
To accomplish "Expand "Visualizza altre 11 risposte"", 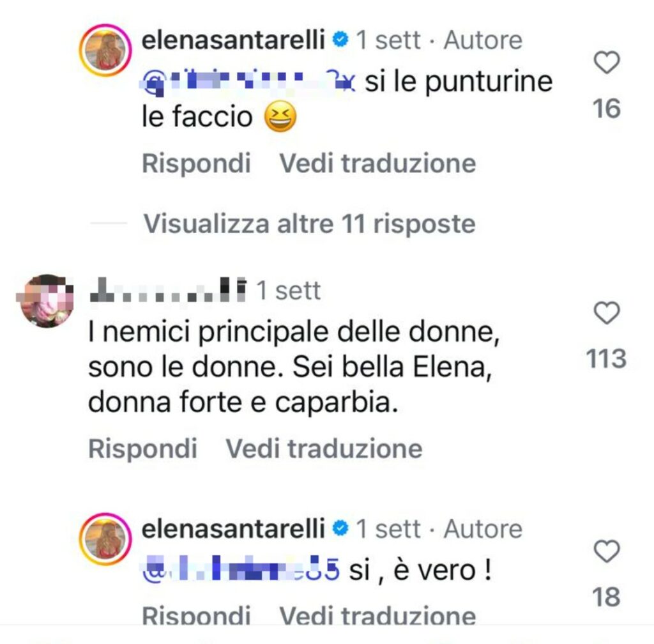I will click(x=309, y=224).
